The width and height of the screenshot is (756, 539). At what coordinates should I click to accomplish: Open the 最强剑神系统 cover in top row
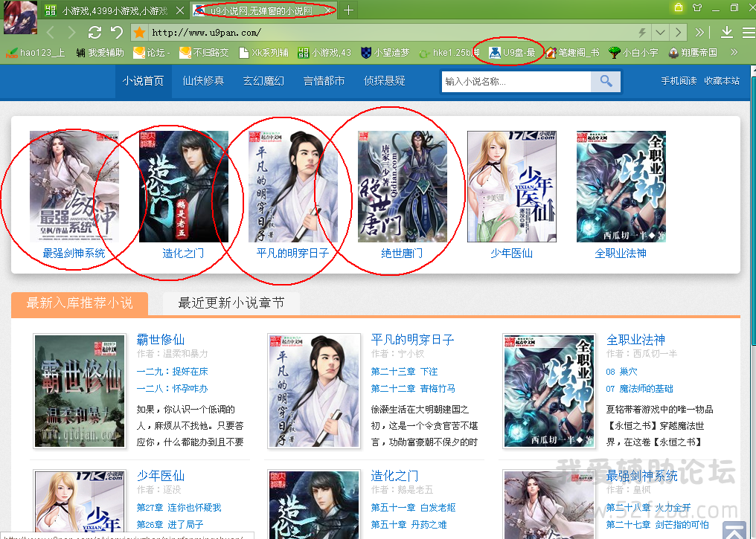click(74, 187)
